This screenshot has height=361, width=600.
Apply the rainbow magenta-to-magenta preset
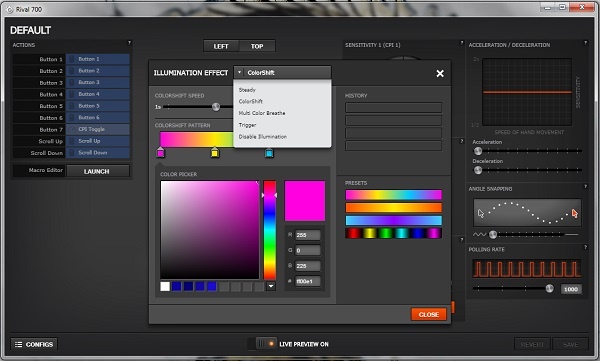pyautogui.click(x=393, y=195)
